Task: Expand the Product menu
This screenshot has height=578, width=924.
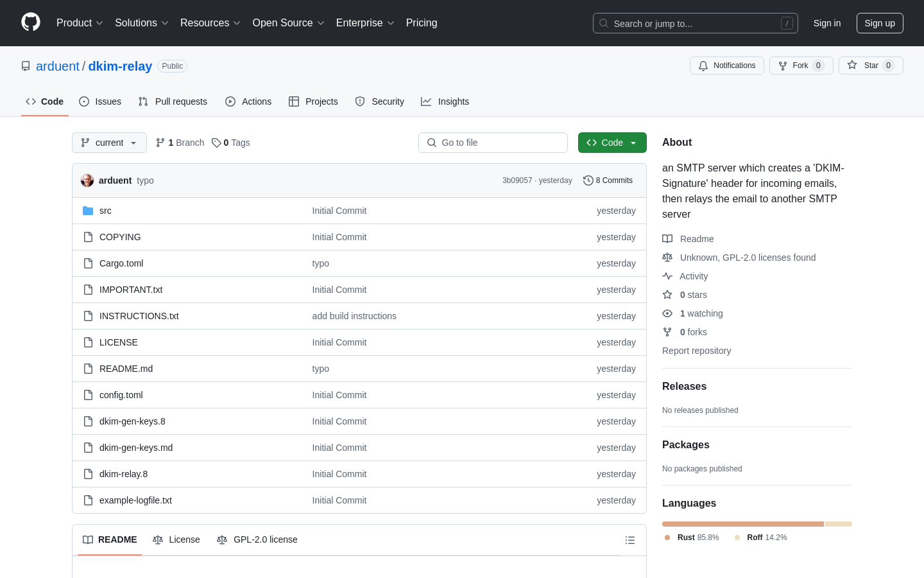Action: (80, 23)
